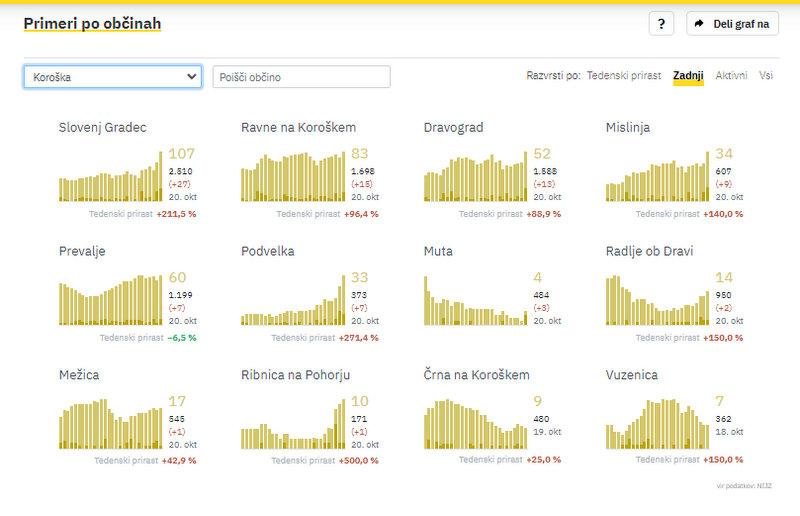Choose the 'Vsi' sort option
This screenshot has width=800, height=516.
(x=766, y=75)
